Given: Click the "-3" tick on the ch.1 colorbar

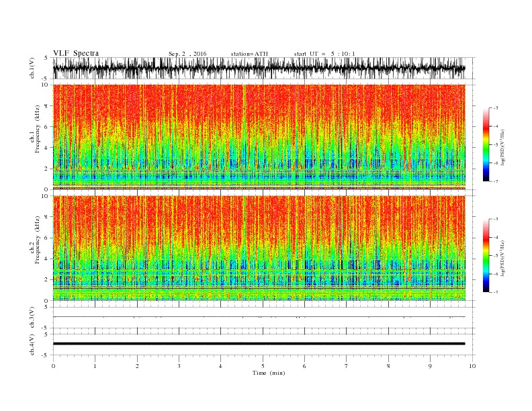Looking at the screenshot, I should pyautogui.click(x=496, y=108).
